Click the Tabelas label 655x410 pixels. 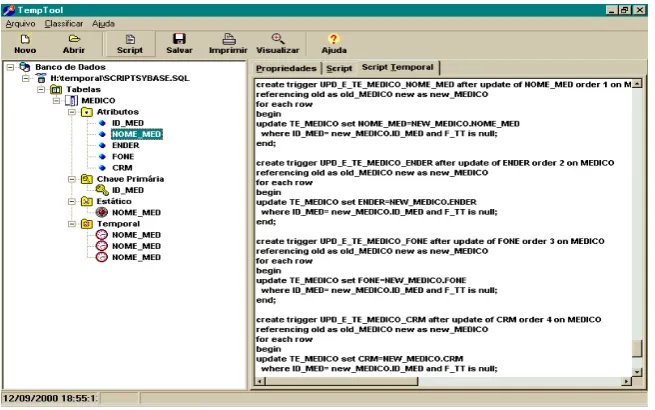[x=83, y=89]
